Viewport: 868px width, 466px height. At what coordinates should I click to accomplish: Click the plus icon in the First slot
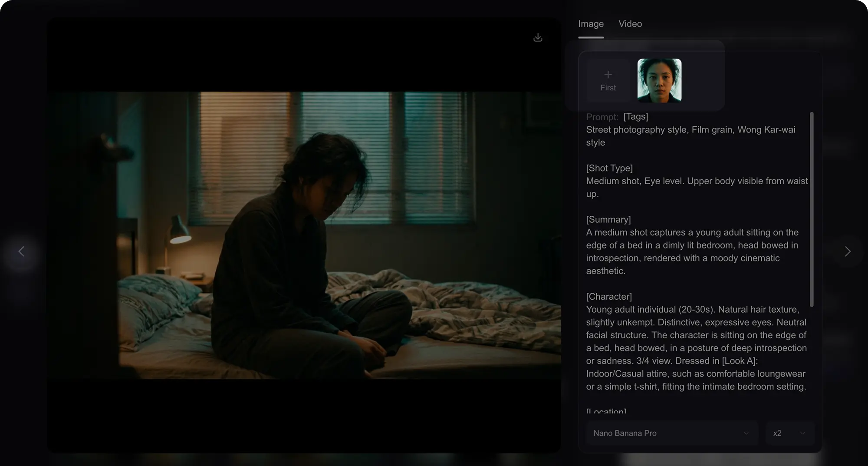[608, 74]
